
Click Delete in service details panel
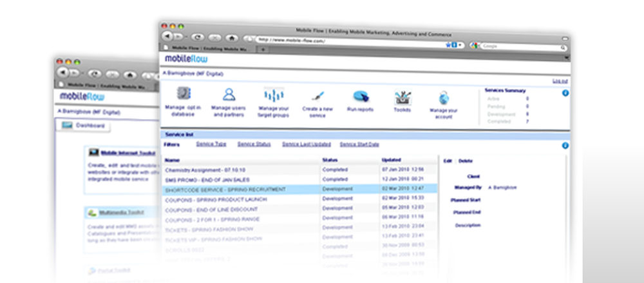click(466, 161)
